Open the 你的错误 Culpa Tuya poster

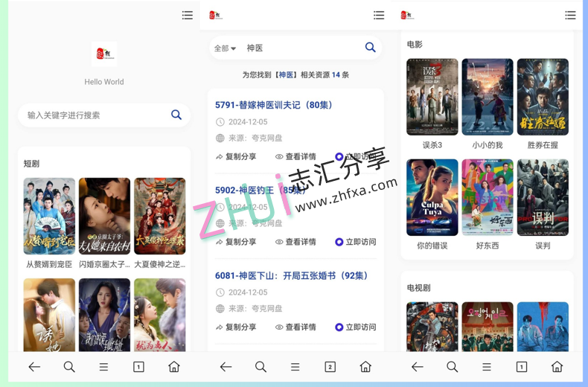pyautogui.click(x=432, y=197)
